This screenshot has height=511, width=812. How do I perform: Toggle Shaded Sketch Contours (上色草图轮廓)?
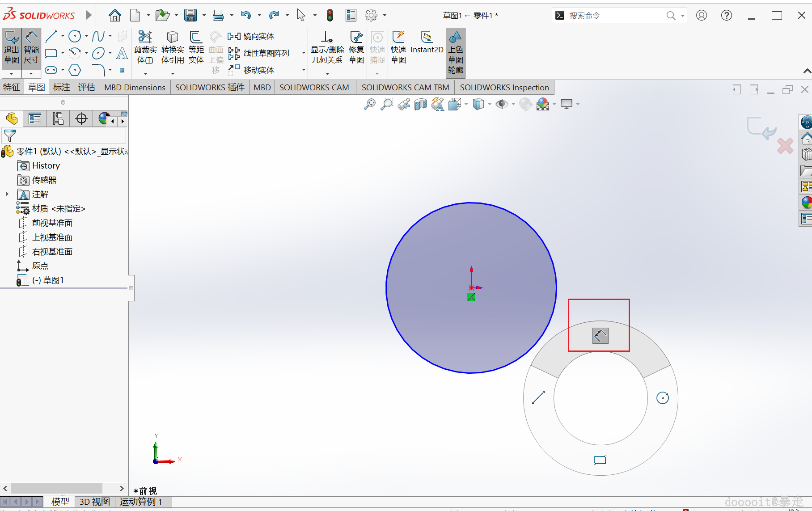(455, 52)
